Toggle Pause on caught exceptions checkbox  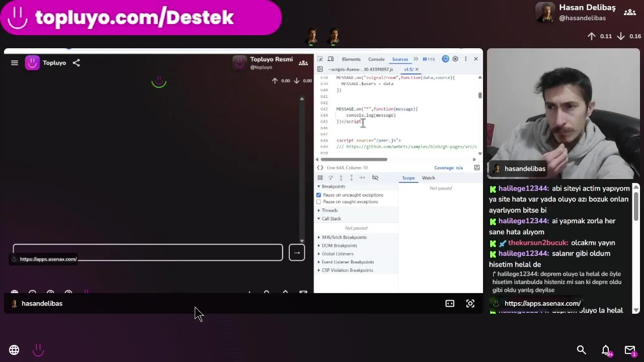(318, 202)
